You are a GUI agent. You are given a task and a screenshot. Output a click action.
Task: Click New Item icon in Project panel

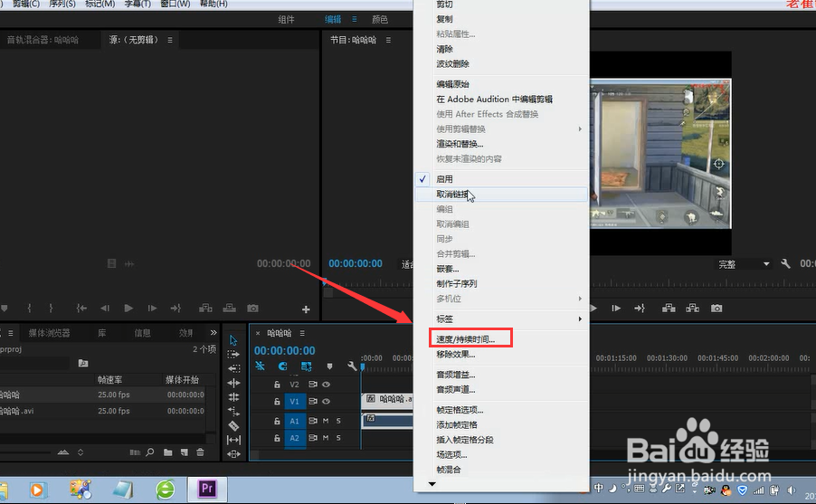pyautogui.click(x=185, y=452)
